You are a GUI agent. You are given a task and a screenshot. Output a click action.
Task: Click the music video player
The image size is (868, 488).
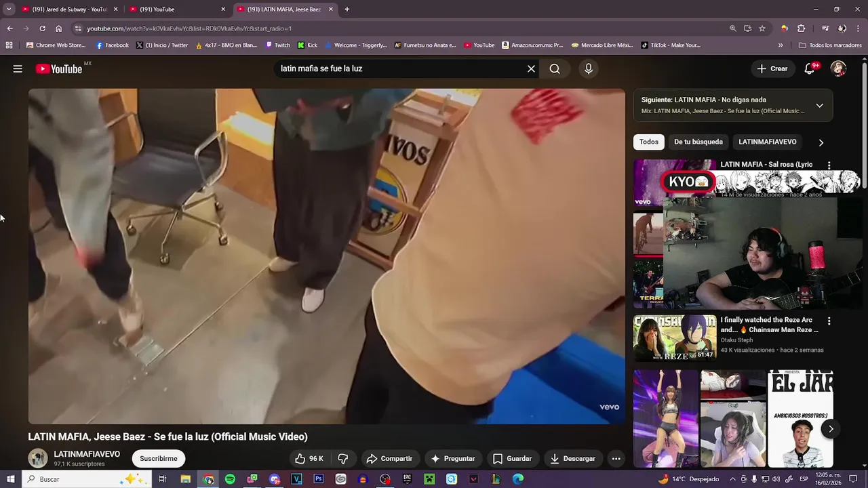click(x=326, y=256)
